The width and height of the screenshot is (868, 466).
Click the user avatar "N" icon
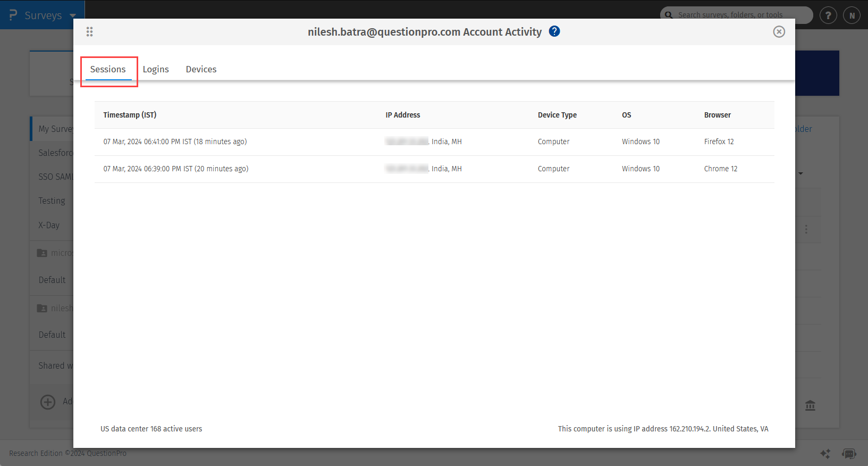coord(852,15)
